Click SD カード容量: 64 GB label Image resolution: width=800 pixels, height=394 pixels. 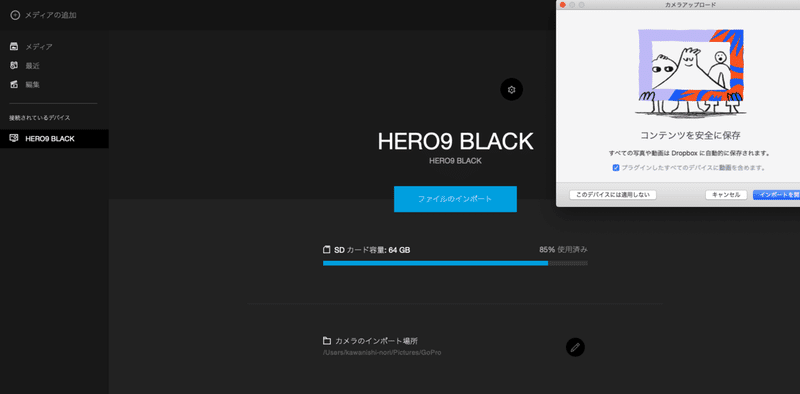pos(372,250)
